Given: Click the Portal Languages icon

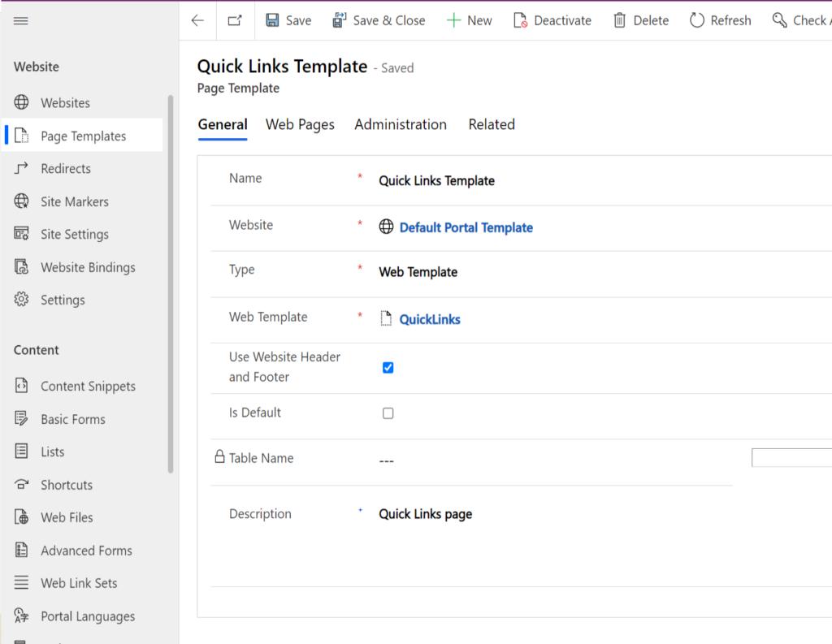Looking at the screenshot, I should [x=21, y=616].
